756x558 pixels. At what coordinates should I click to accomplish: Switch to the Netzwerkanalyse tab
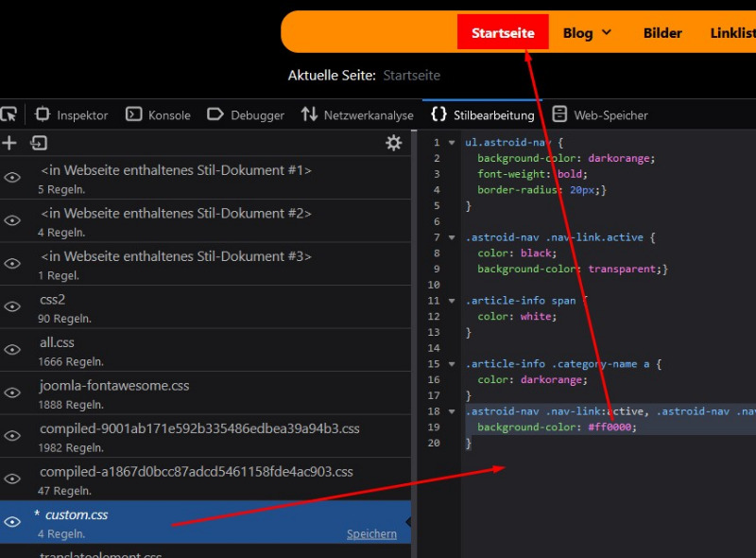click(x=357, y=114)
